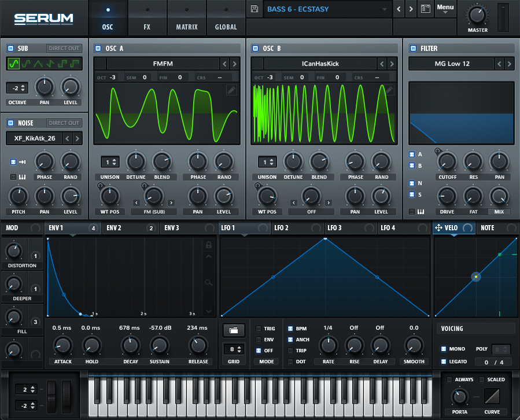520x420 pixels.
Task: Select the square wave shape in SUB
Action: 62,64
